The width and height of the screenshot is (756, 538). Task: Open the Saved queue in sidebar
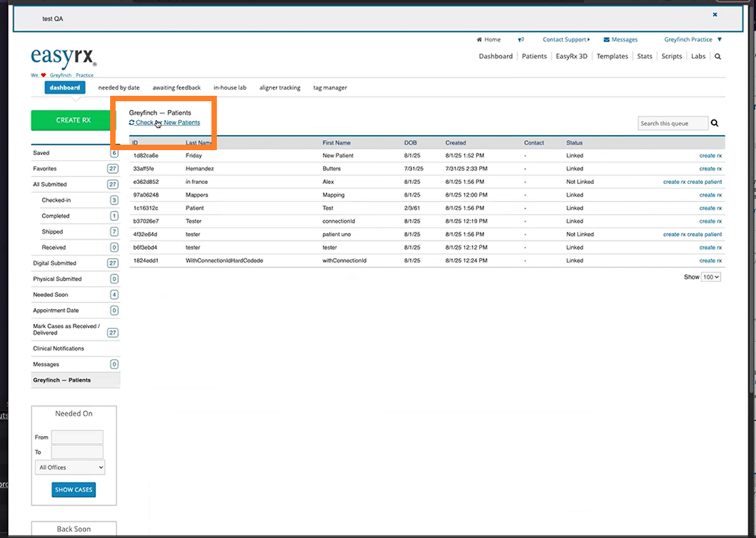tap(75, 153)
